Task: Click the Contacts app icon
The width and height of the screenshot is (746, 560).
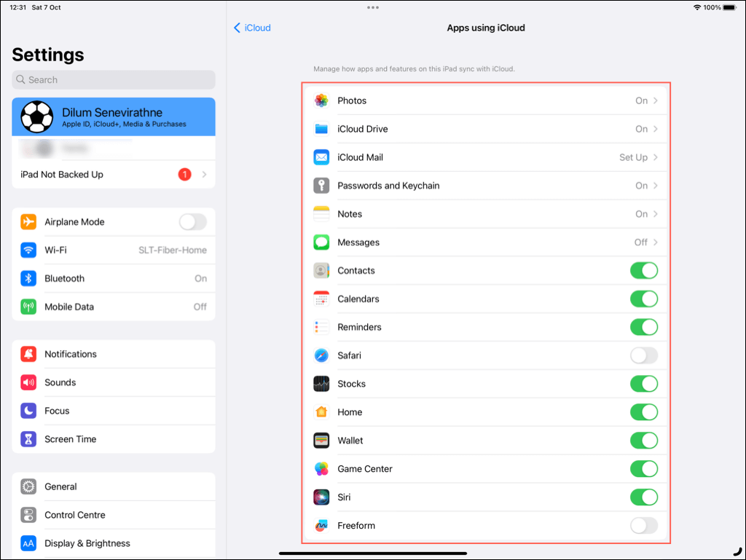Action: point(321,270)
